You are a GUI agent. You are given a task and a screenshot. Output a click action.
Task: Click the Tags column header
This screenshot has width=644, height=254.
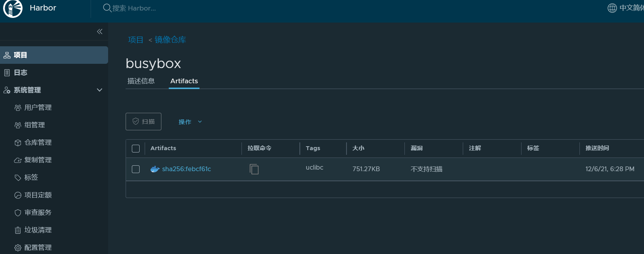pyautogui.click(x=313, y=148)
